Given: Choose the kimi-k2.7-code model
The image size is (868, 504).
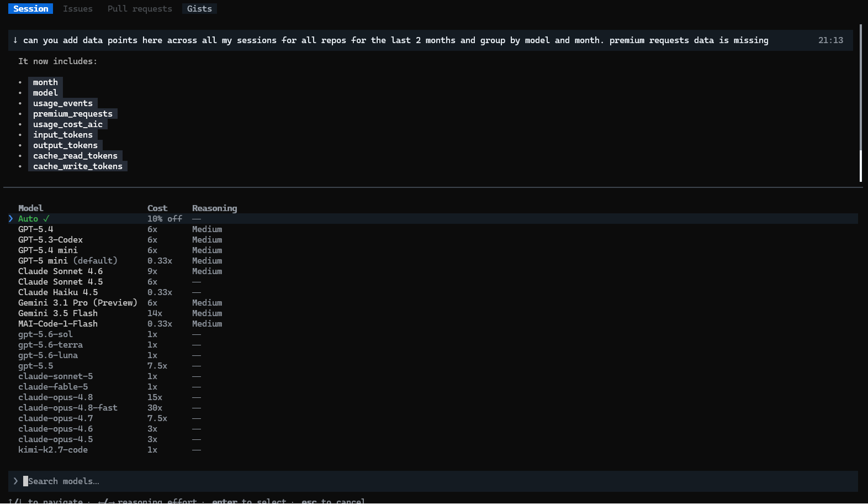Looking at the screenshot, I should tap(53, 450).
